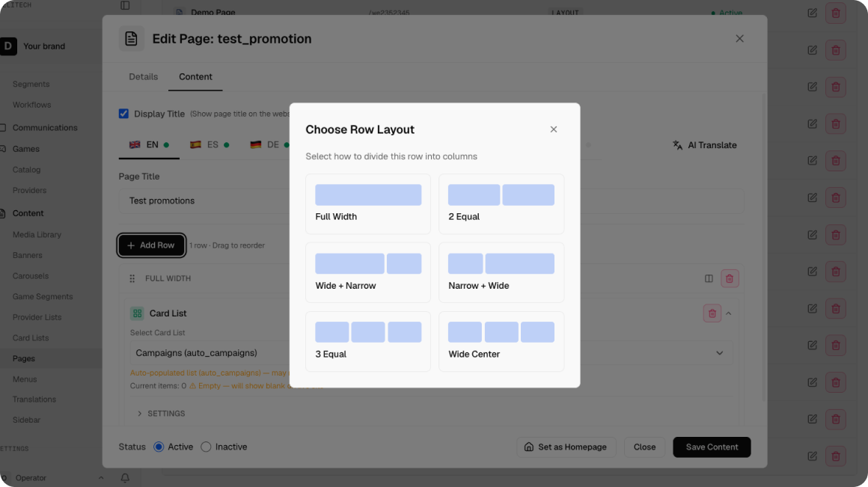Switch to the Content tab
This screenshot has height=487, width=868.
195,77
